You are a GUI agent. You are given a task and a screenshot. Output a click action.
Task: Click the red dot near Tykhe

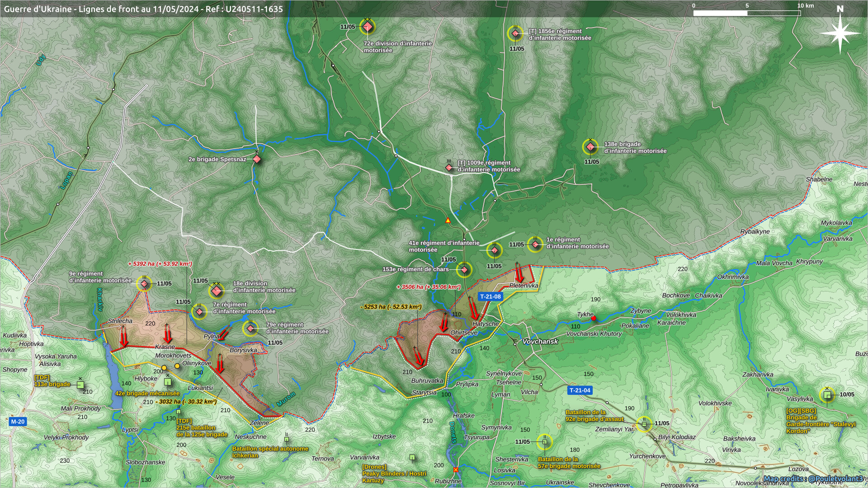[594, 318]
